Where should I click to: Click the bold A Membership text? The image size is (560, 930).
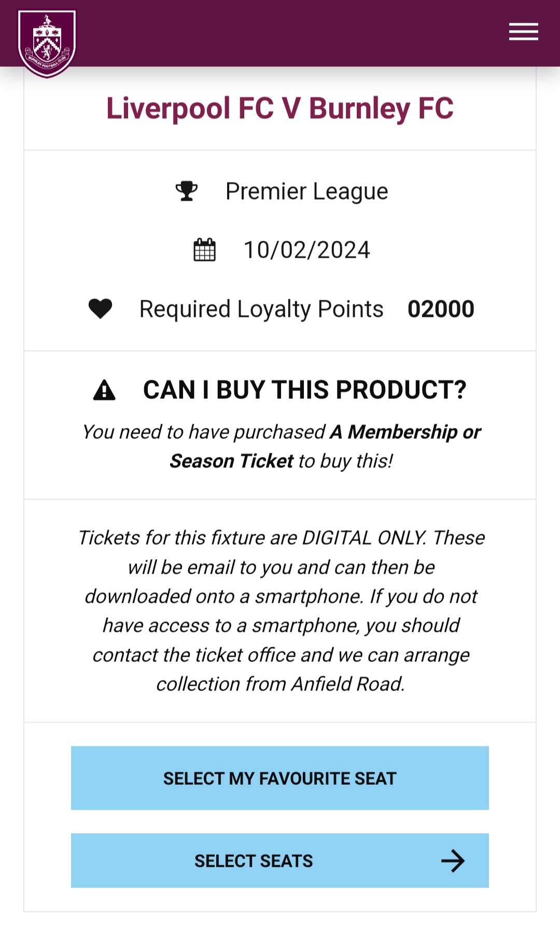click(394, 432)
